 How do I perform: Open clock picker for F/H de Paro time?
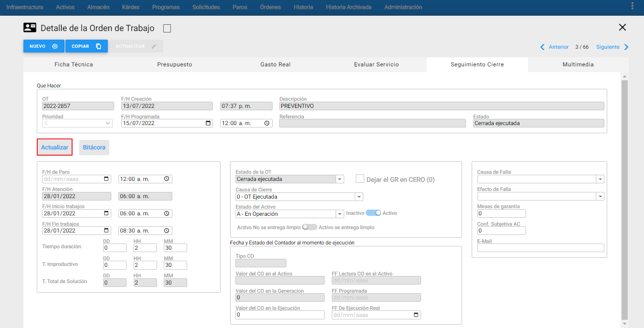(x=167, y=179)
